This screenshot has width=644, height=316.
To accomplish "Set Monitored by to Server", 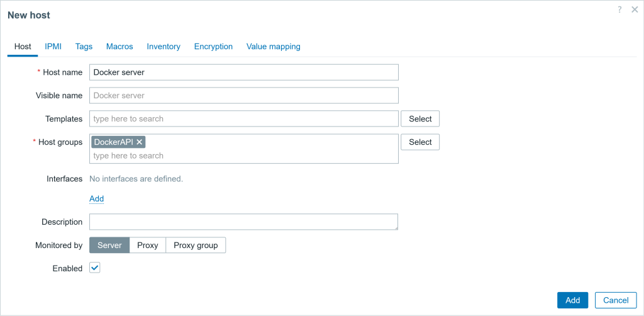I will click(109, 245).
